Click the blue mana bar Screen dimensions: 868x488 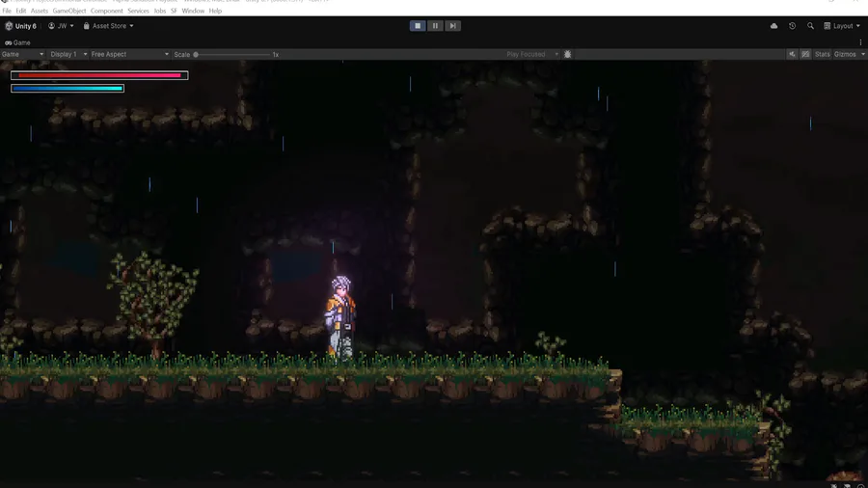[68, 89]
